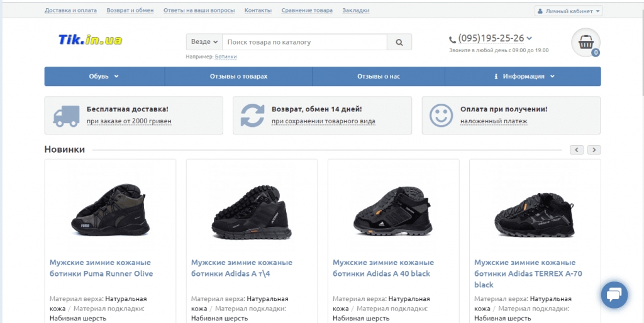Show next Новинки with right arrow
This screenshot has width=644, height=323.
coord(594,150)
